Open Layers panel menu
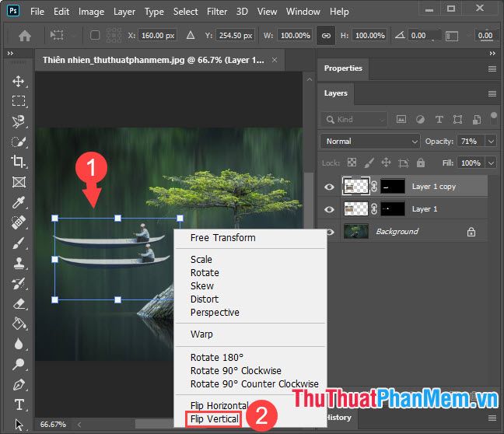 [x=492, y=93]
